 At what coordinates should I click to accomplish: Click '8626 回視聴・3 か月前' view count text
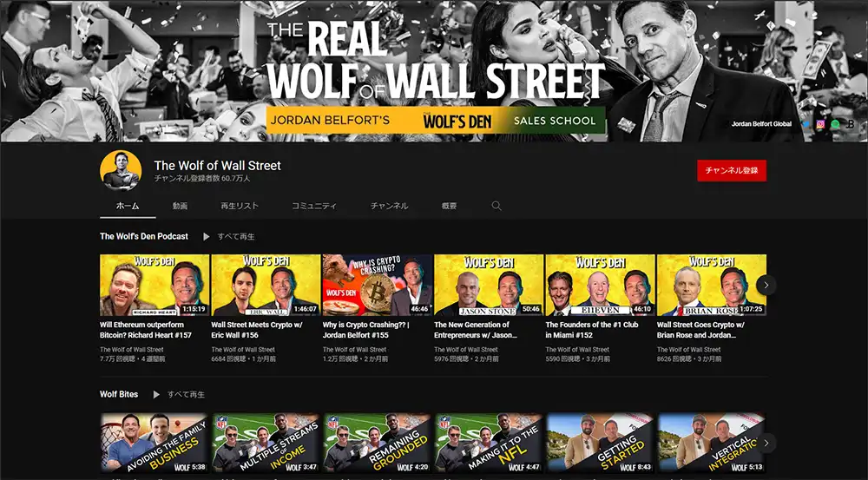tap(689, 358)
